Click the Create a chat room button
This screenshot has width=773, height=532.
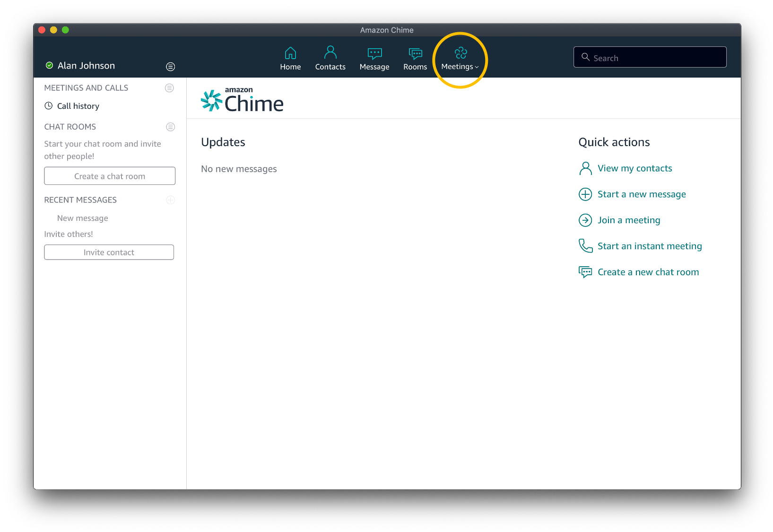[110, 176]
